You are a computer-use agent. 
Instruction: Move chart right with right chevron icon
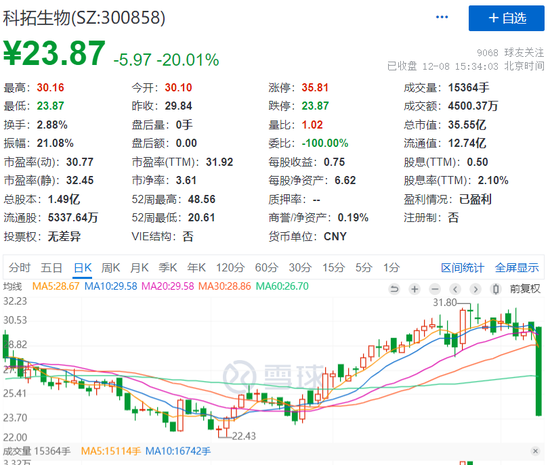pos(475,289)
